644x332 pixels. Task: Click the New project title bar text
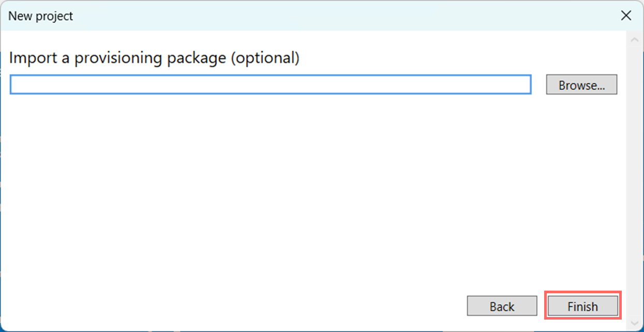coord(40,16)
